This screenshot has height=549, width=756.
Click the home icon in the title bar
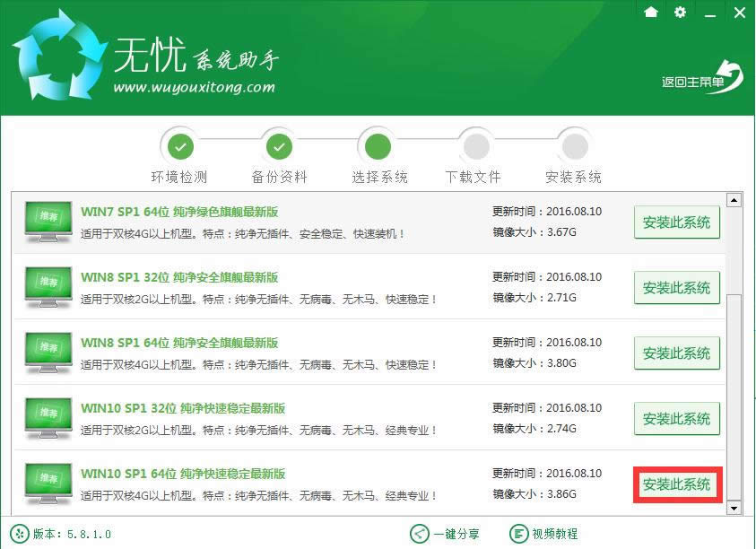651,13
